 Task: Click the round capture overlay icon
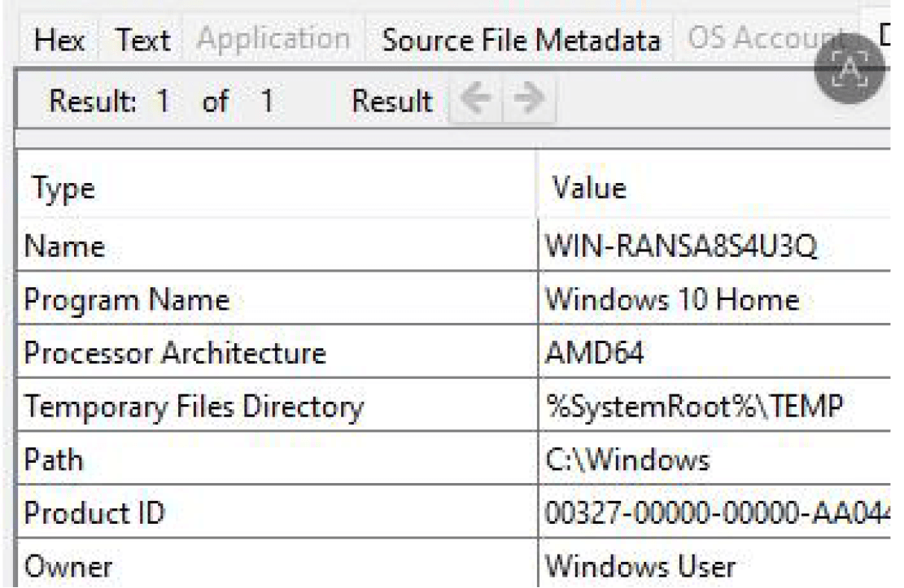coord(849,68)
